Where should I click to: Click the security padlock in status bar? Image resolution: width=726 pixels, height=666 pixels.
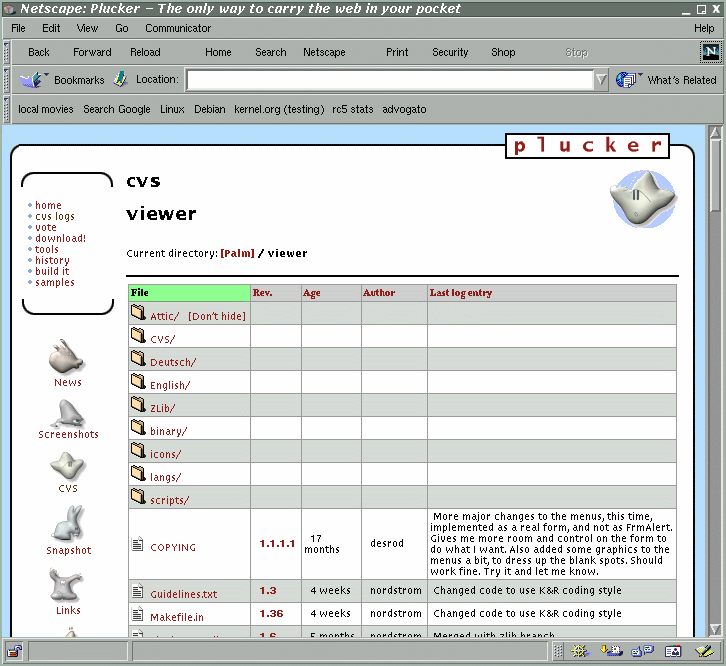coord(14,651)
